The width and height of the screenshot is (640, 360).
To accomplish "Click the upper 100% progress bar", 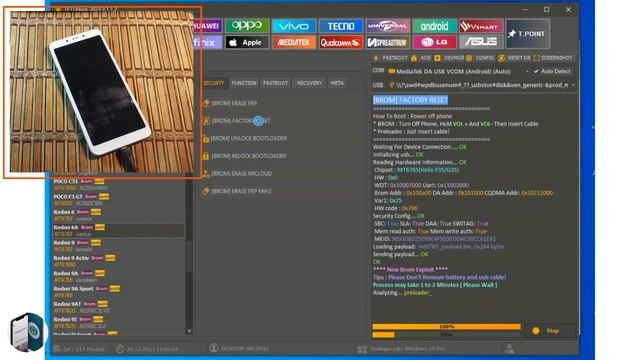I will click(x=447, y=327).
